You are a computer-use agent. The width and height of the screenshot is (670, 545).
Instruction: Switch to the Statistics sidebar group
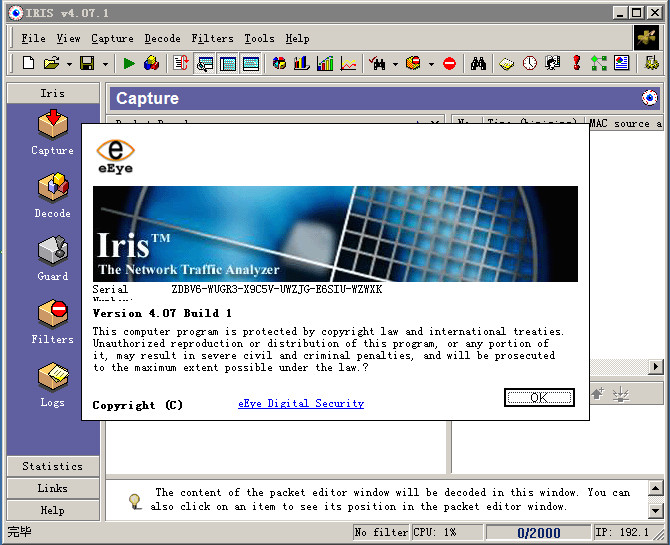[x=53, y=466]
